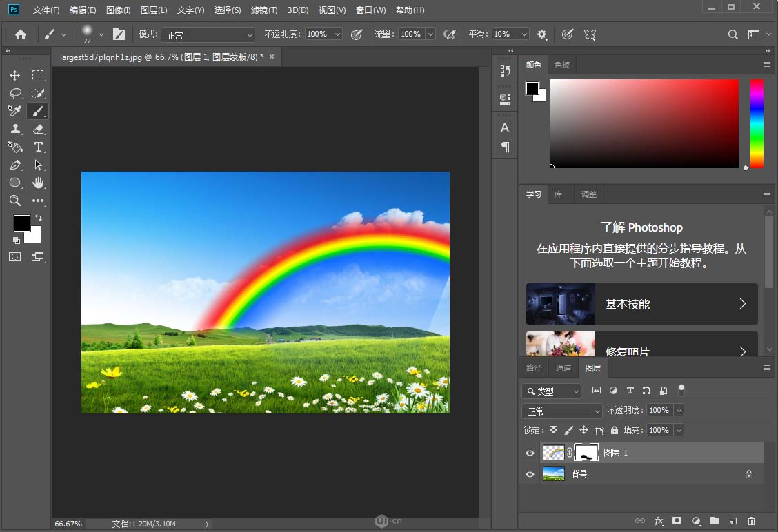
Task: Switch to the Adjustments tab
Action: pyautogui.click(x=589, y=194)
